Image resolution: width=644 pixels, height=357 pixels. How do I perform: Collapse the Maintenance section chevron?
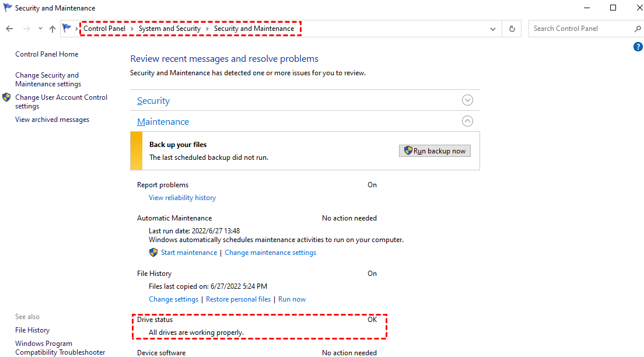coord(467,121)
